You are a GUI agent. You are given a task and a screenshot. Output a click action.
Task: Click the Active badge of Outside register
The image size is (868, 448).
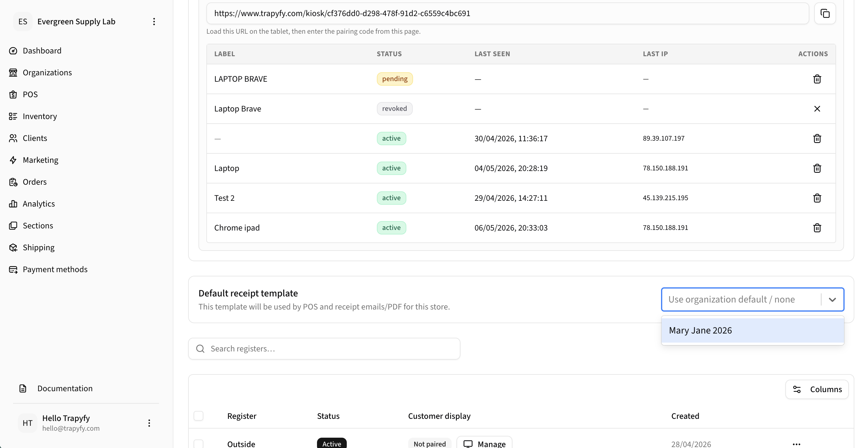pyautogui.click(x=332, y=444)
